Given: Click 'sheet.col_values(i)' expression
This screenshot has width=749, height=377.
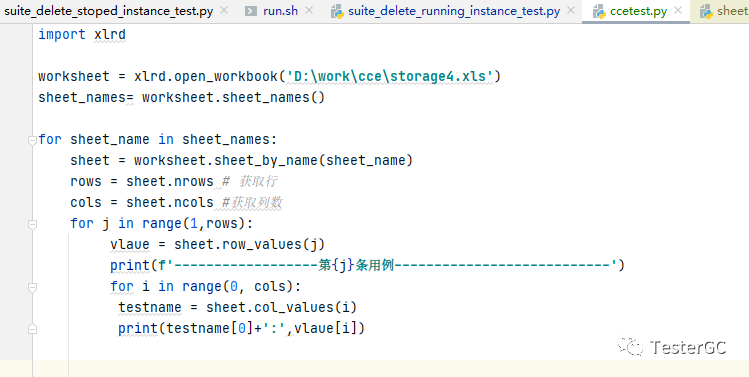Looking at the screenshot, I should pyautogui.click(x=281, y=307).
